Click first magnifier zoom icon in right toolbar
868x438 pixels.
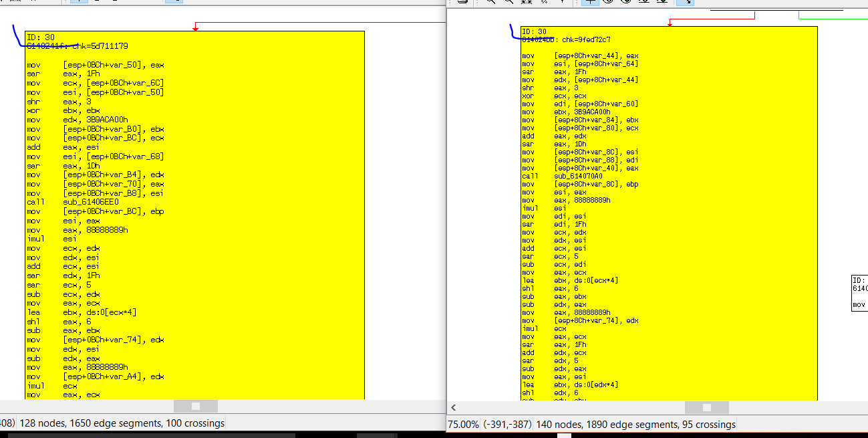click(491, 2)
